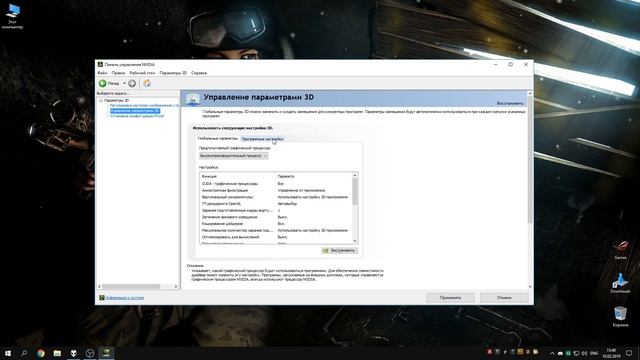Image resolution: width=640 pixels, height=360 pixels.
Task: Open the Параметры 3D menu
Action: pos(173,73)
